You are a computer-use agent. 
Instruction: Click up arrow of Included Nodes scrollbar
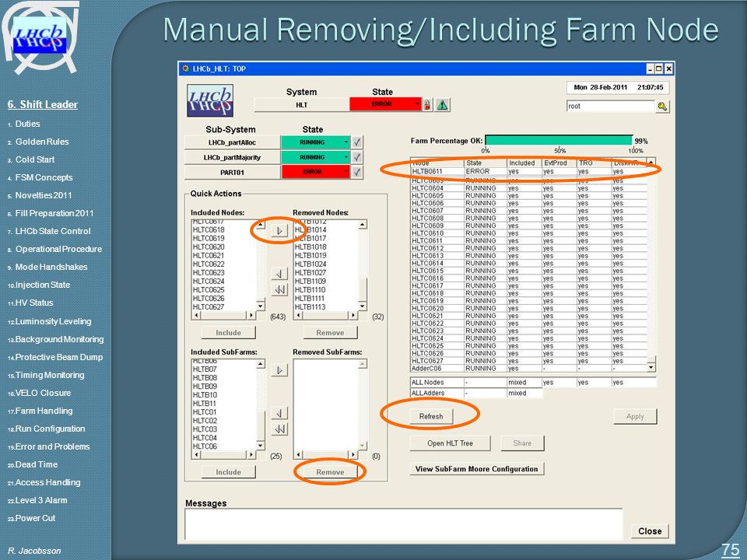click(261, 224)
